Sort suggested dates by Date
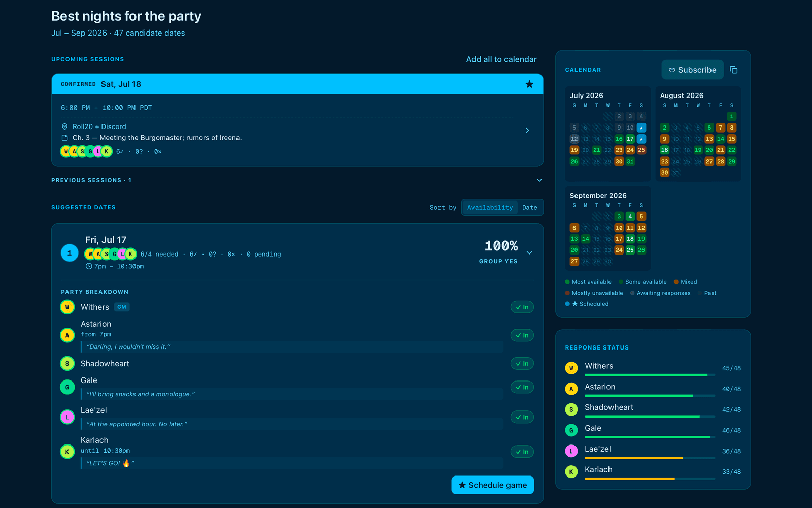The width and height of the screenshot is (812, 508). pos(529,207)
